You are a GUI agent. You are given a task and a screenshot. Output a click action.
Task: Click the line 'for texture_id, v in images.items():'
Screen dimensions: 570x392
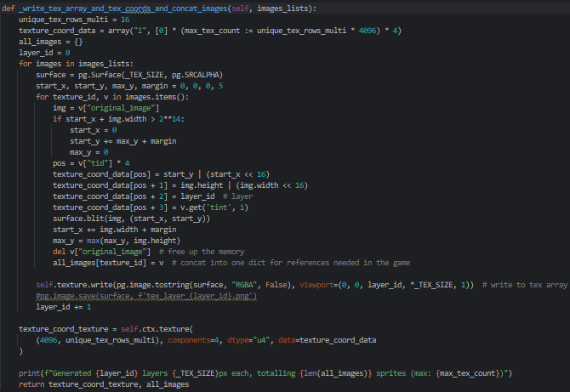point(112,97)
